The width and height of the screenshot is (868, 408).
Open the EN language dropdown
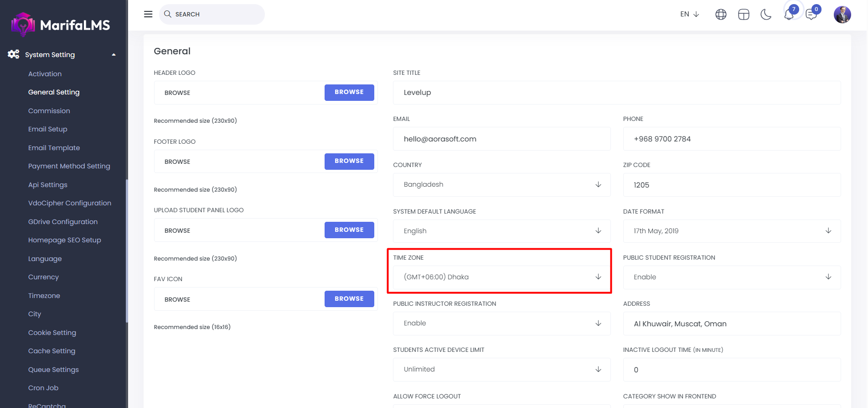click(689, 14)
